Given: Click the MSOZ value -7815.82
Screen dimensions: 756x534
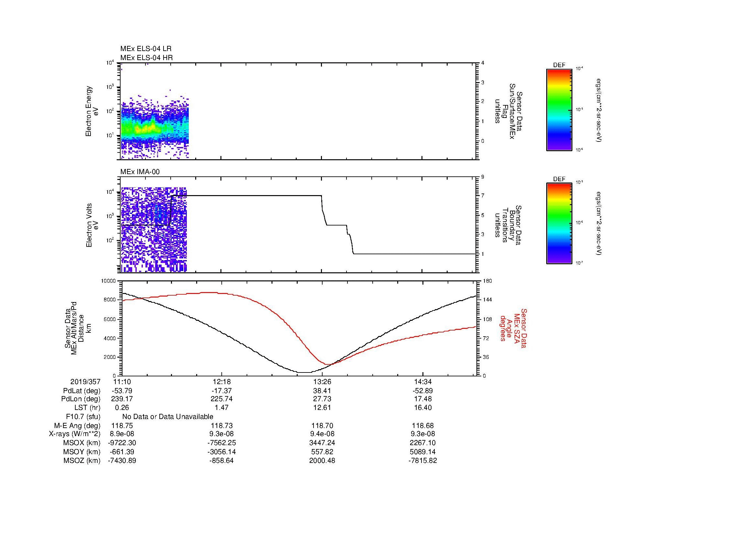Looking at the screenshot, I should point(422,461).
